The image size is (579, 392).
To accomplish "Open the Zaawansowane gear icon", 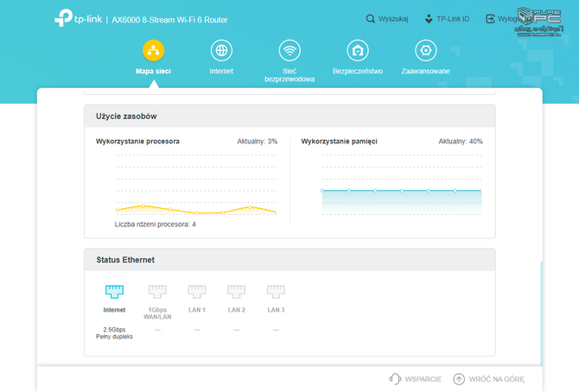I will [x=426, y=51].
